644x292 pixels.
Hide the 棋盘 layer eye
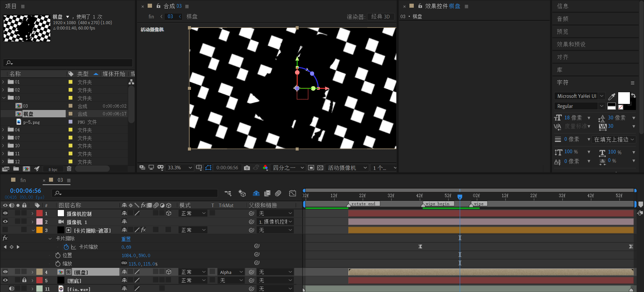(x=5, y=272)
